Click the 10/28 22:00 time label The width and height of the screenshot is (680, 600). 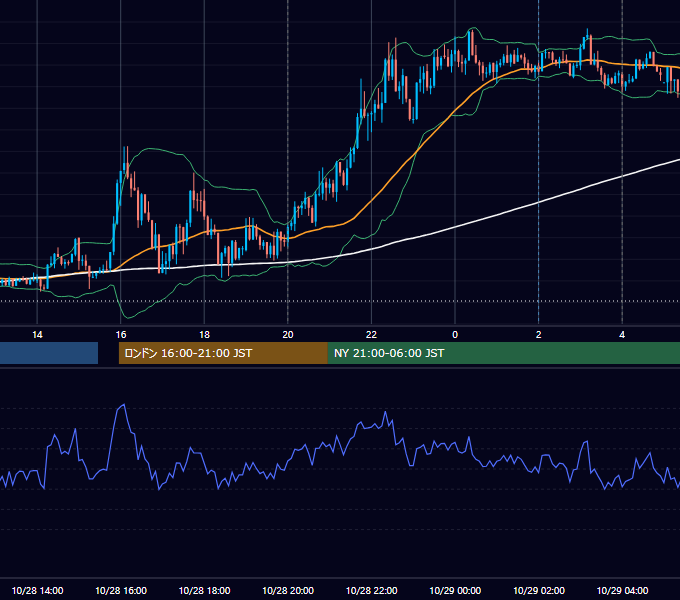[371, 590]
